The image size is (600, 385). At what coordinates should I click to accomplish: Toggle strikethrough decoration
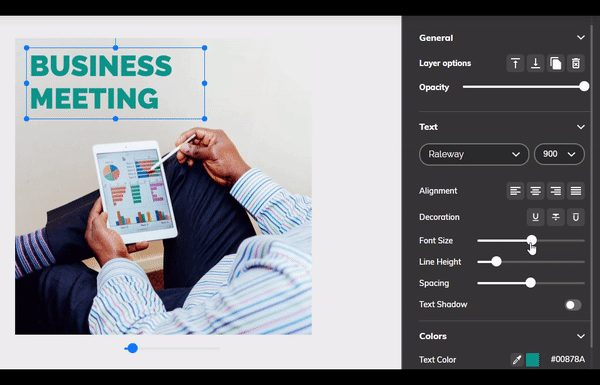click(x=556, y=217)
